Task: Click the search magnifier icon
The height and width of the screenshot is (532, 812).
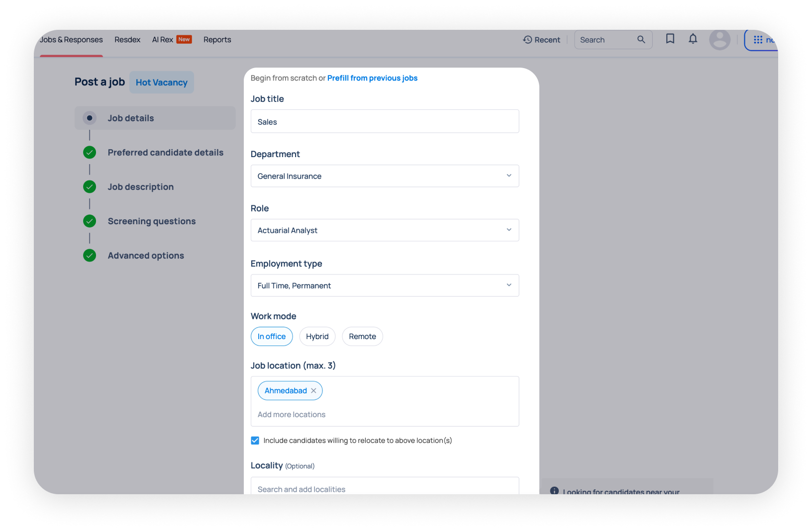Action: pos(641,40)
